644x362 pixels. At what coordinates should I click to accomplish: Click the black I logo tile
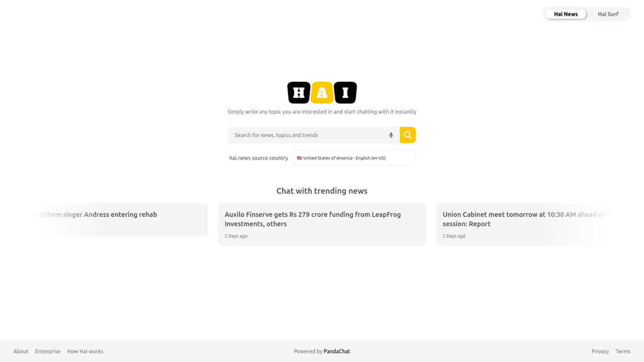(x=345, y=93)
